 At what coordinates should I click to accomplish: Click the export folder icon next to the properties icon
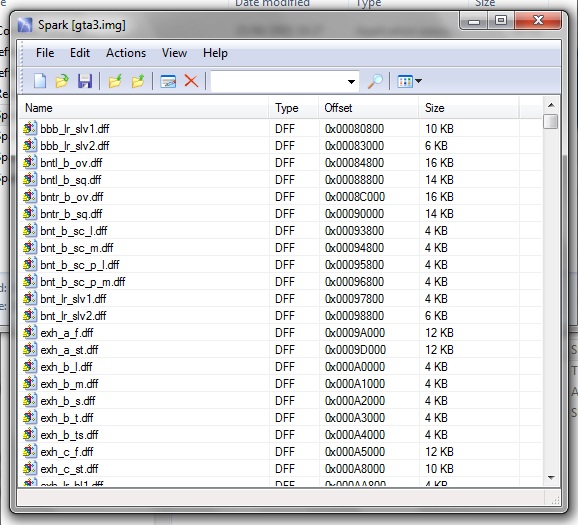(x=138, y=81)
